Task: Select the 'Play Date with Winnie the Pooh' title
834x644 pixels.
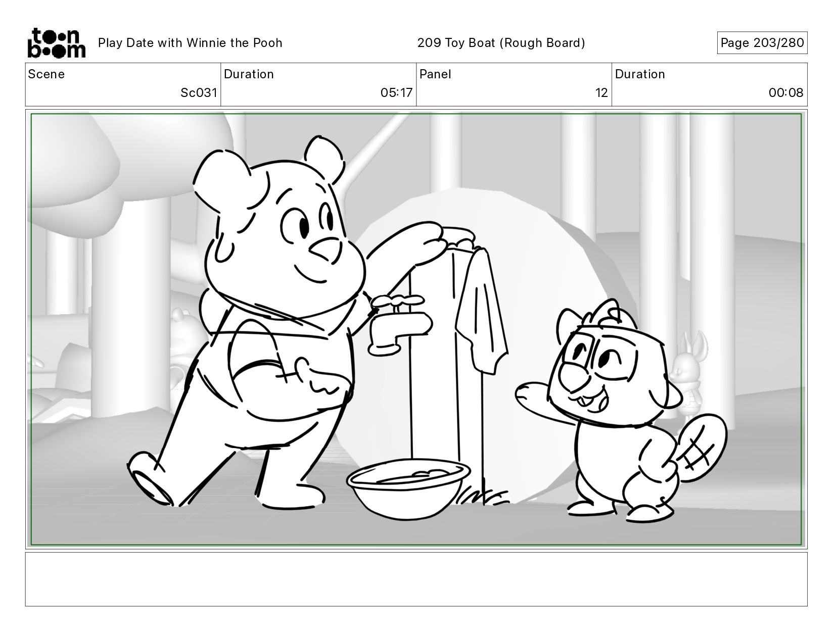Action: tap(190, 43)
